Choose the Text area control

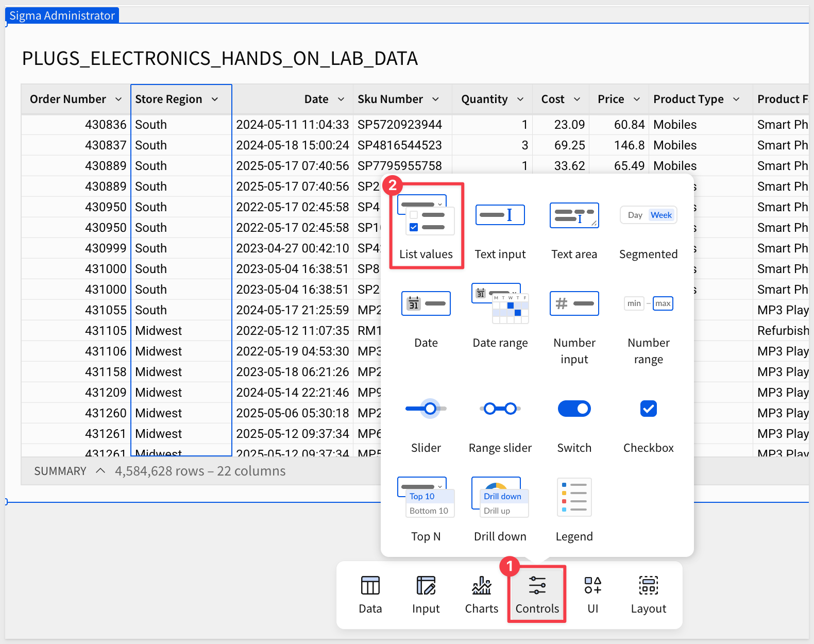point(574,226)
